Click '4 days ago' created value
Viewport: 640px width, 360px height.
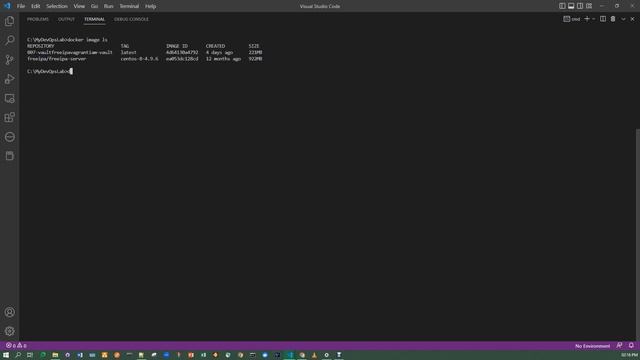219,52
